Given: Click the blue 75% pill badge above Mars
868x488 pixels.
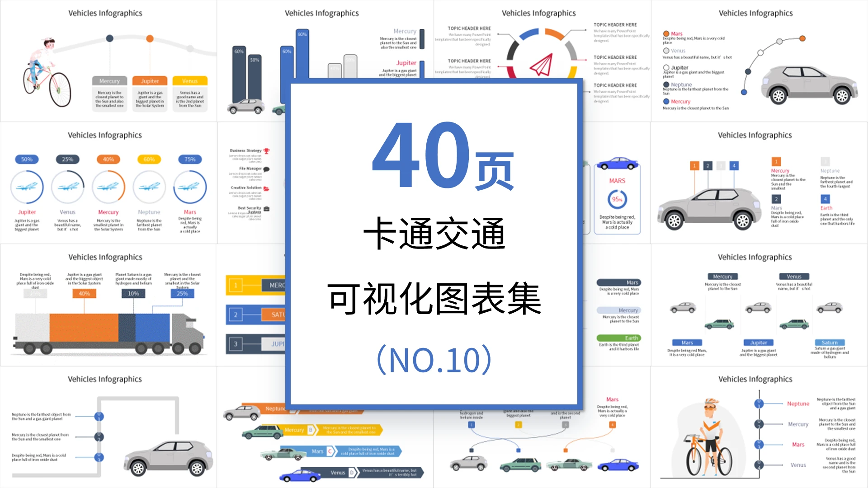Looking at the screenshot, I should click(x=190, y=160).
